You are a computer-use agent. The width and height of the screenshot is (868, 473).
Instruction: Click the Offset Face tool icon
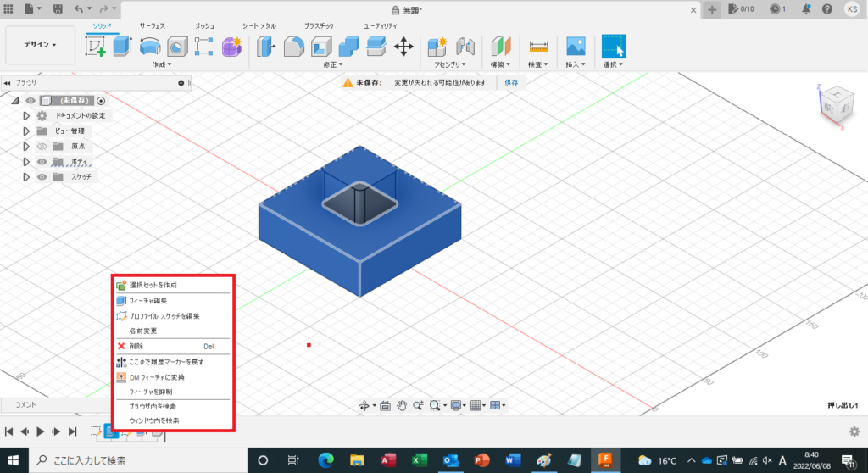coord(376,47)
